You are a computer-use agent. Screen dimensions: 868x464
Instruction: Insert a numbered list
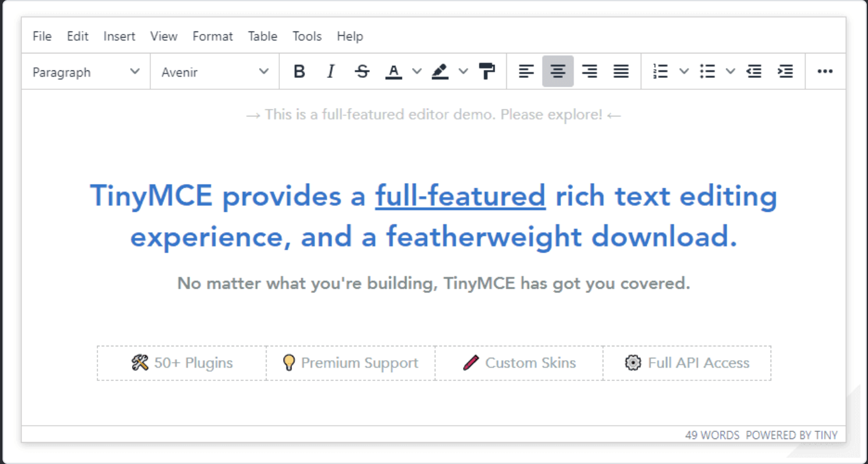point(660,72)
